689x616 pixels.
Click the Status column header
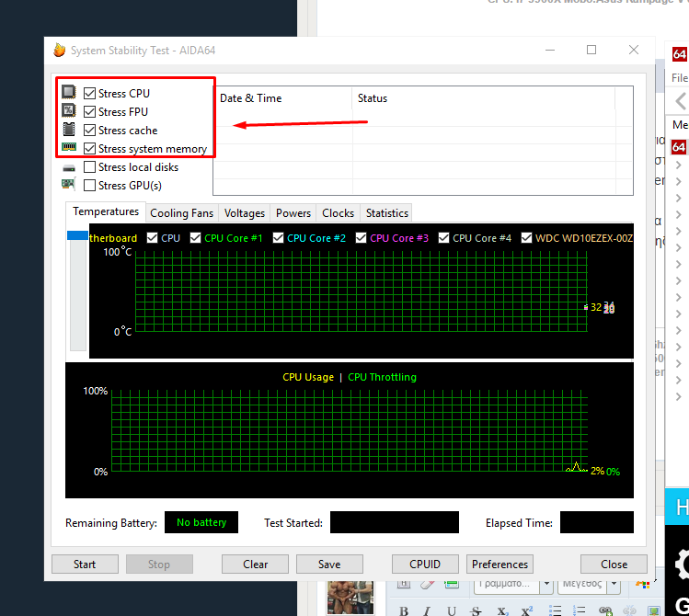483,97
